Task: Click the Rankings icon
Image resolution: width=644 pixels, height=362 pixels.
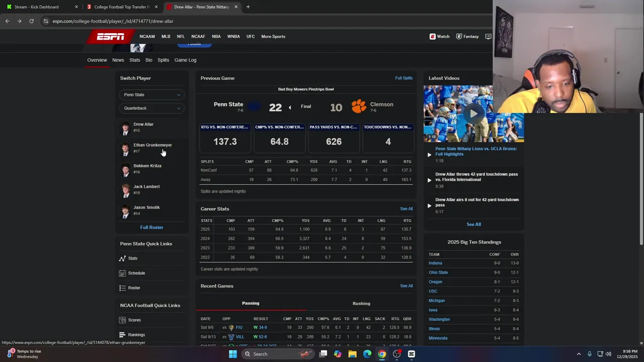Action: click(122, 335)
